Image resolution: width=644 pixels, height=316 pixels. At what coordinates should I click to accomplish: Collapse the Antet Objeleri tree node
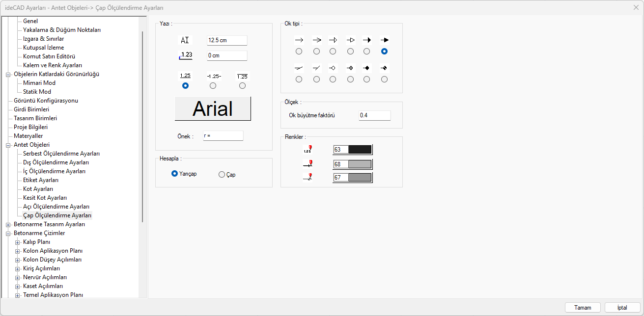(8, 145)
